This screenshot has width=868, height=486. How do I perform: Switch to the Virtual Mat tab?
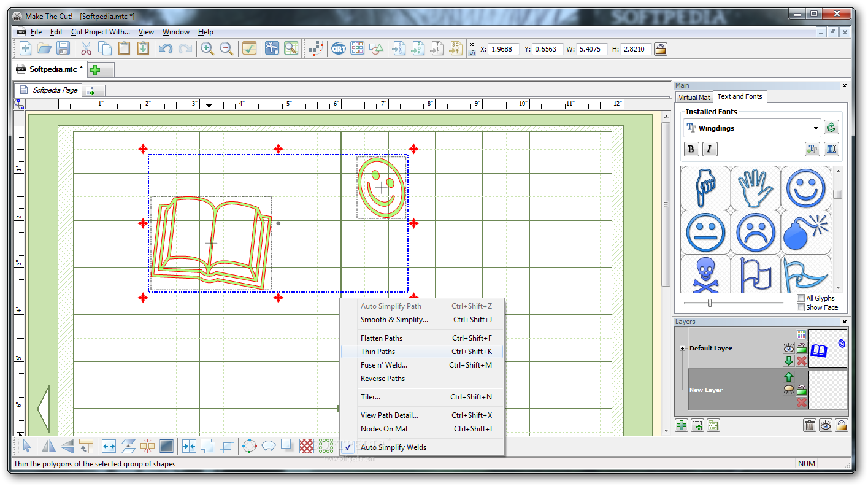694,97
